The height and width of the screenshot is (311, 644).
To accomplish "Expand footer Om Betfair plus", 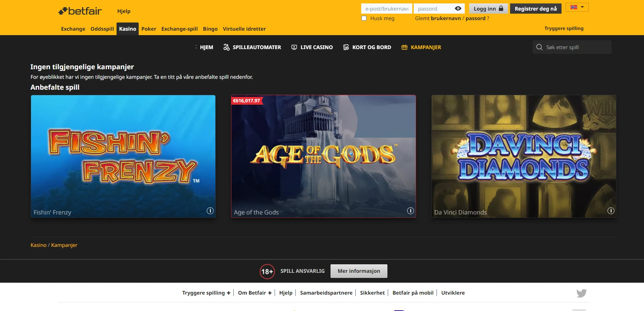I will tap(270, 293).
